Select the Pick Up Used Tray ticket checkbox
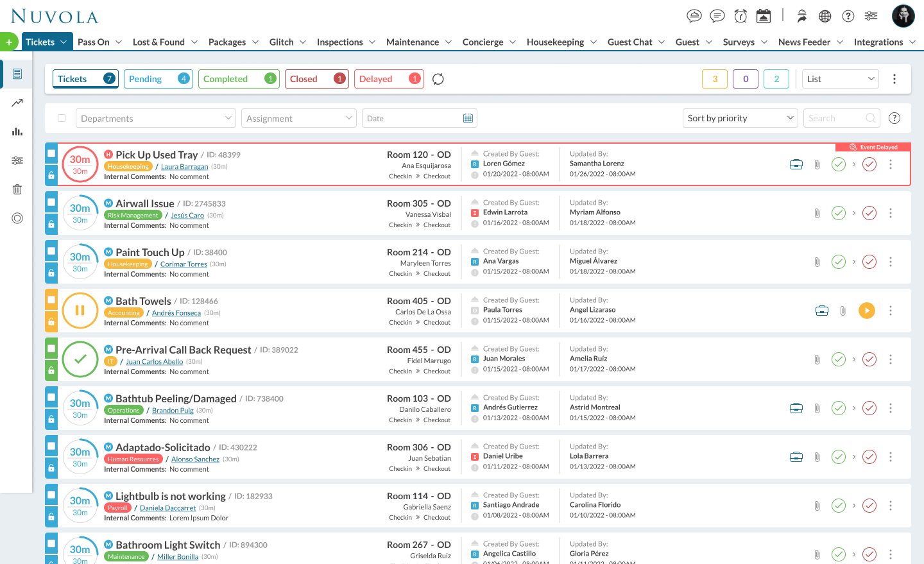This screenshot has width=924, height=564. click(x=51, y=154)
